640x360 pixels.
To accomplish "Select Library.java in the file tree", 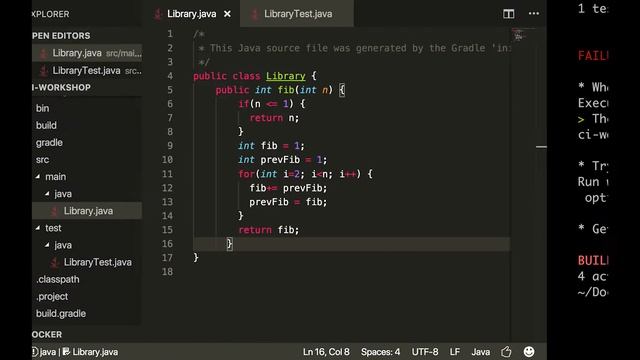I will (87, 211).
